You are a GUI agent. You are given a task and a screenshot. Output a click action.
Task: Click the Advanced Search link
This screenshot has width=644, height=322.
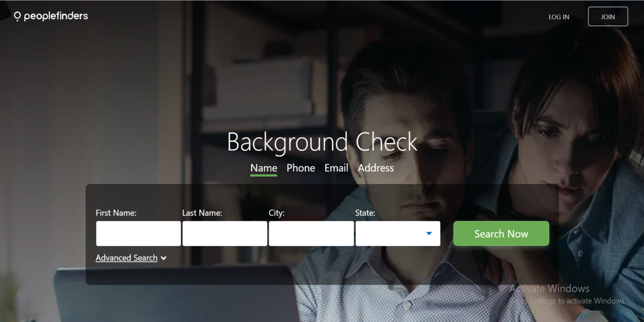click(x=126, y=258)
